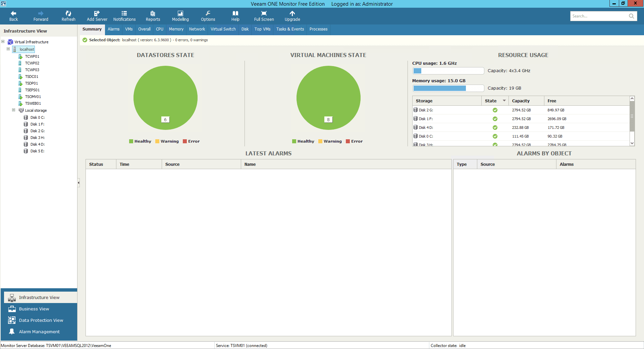Click Disk 4 D: healthy state icon
Viewport: 644px width, 349px height.
pos(495,128)
